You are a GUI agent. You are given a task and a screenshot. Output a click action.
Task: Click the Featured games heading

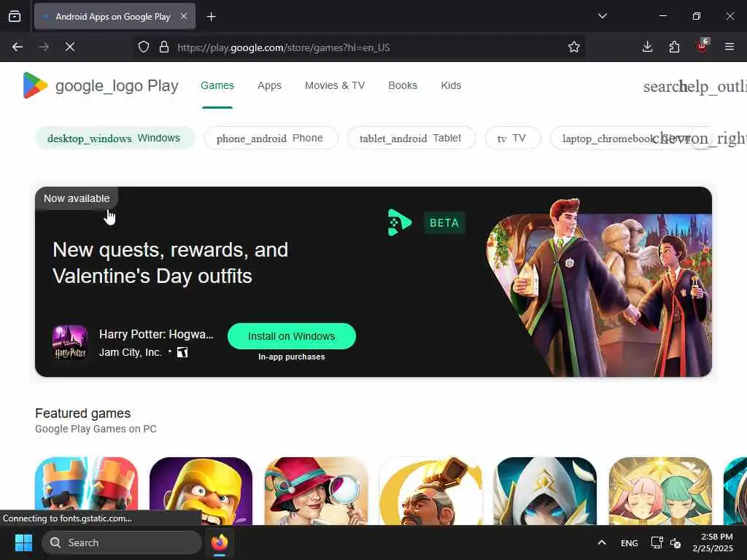click(83, 413)
